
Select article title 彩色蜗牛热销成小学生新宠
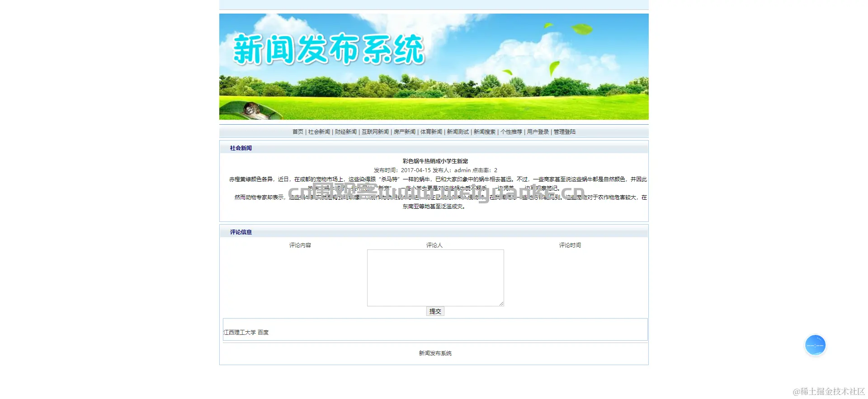tap(435, 161)
